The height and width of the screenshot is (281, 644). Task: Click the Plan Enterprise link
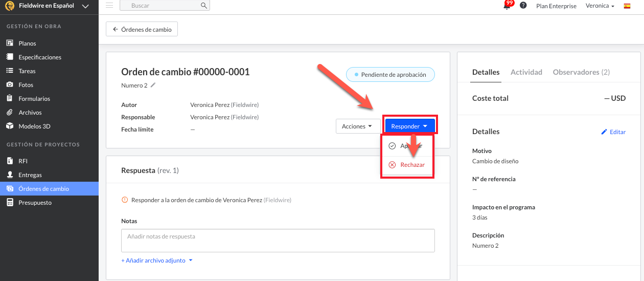pyautogui.click(x=556, y=6)
